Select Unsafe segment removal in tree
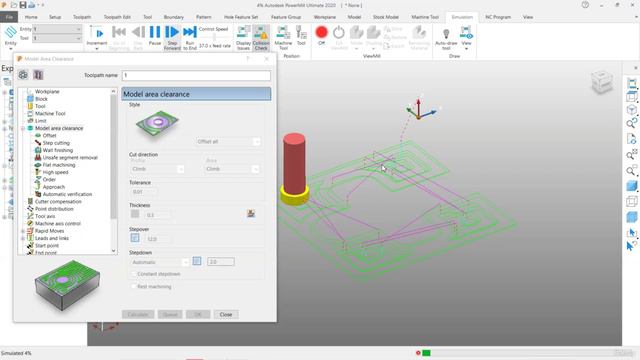 (70, 158)
